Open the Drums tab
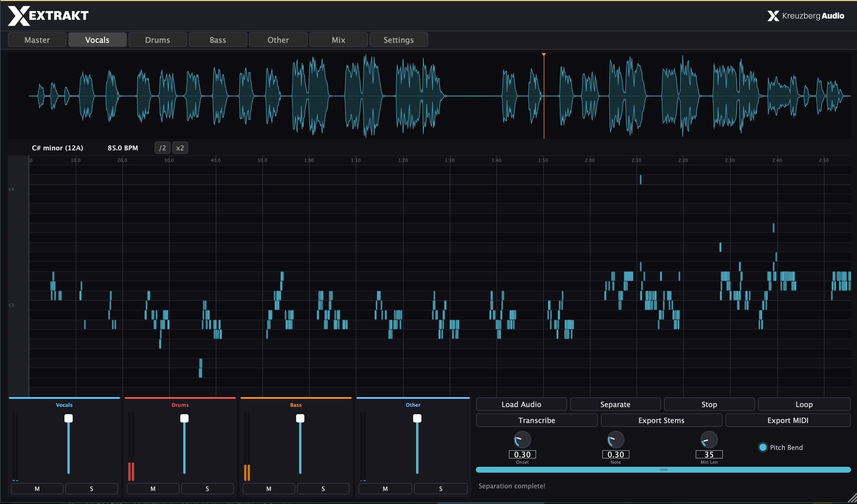Screen dimensions: 857x504 [158, 40]
